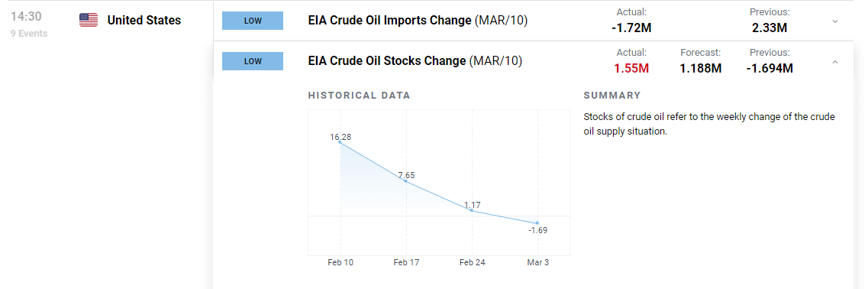The height and width of the screenshot is (289, 868).
Task: Click the United States country label
Action: [x=144, y=21]
